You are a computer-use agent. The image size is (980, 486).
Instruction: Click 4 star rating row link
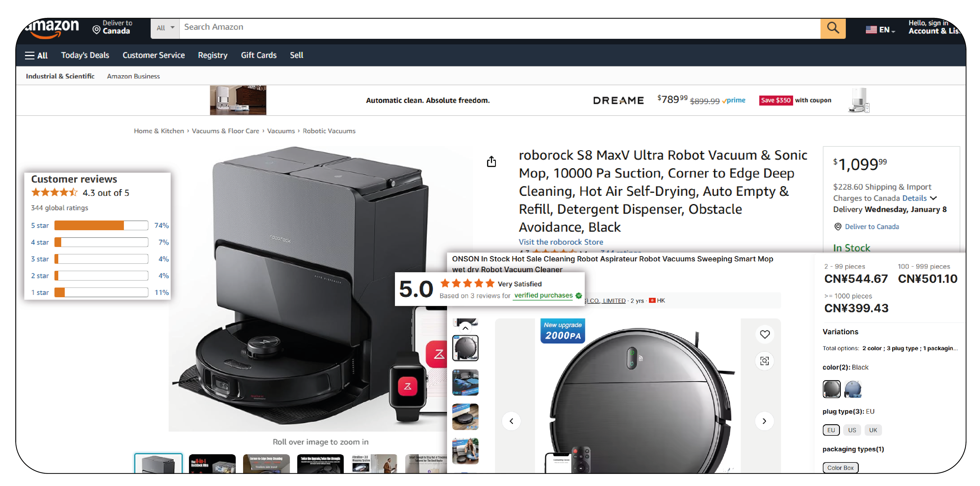point(40,242)
